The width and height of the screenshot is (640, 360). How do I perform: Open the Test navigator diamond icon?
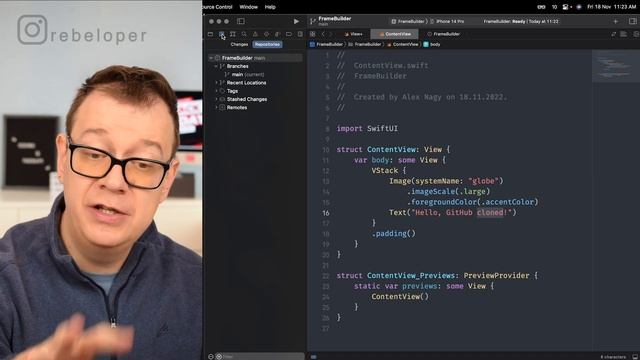pos(266,34)
